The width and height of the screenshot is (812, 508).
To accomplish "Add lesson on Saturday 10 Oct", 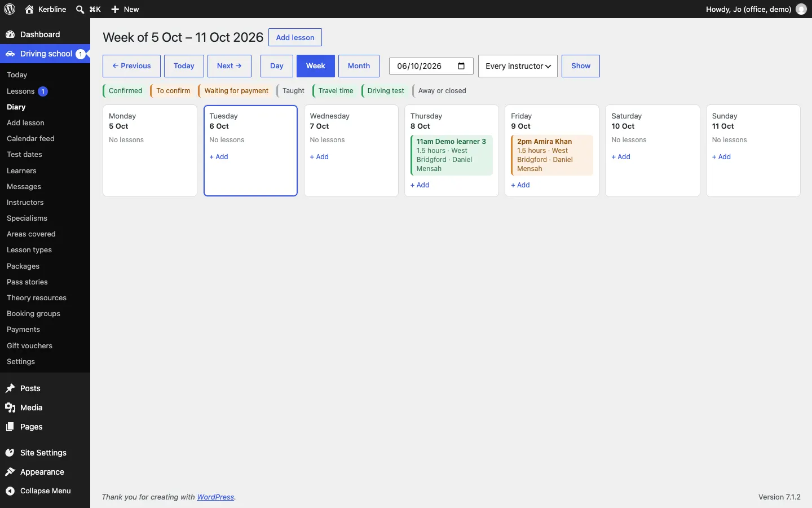I will point(621,157).
